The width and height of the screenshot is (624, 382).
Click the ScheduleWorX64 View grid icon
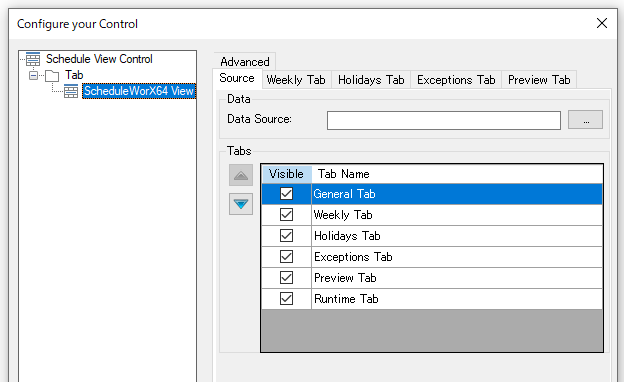(71, 91)
